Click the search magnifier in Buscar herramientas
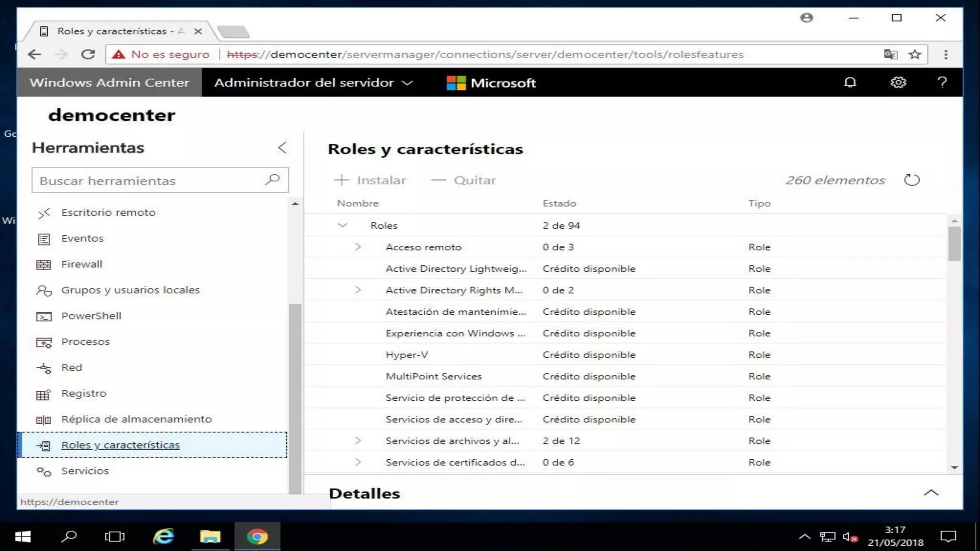 tap(272, 179)
